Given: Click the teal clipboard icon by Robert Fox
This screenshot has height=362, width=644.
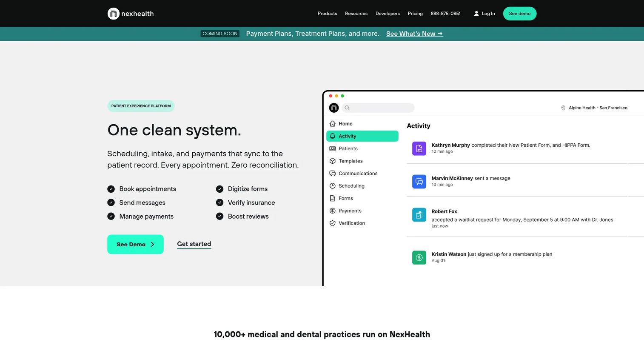Looking at the screenshot, I should pyautogui.click(x=419, y=215).
